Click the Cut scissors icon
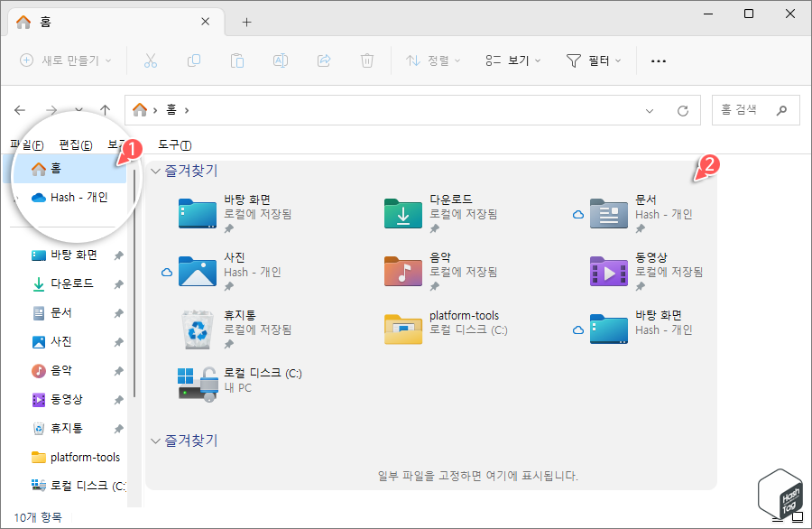Image resolution: width=812 pixels, height=529 pixels. (x=151, y=60)
